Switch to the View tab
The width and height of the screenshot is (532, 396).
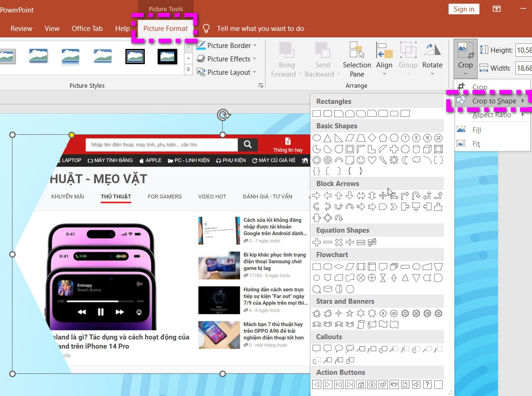[52, 28]
